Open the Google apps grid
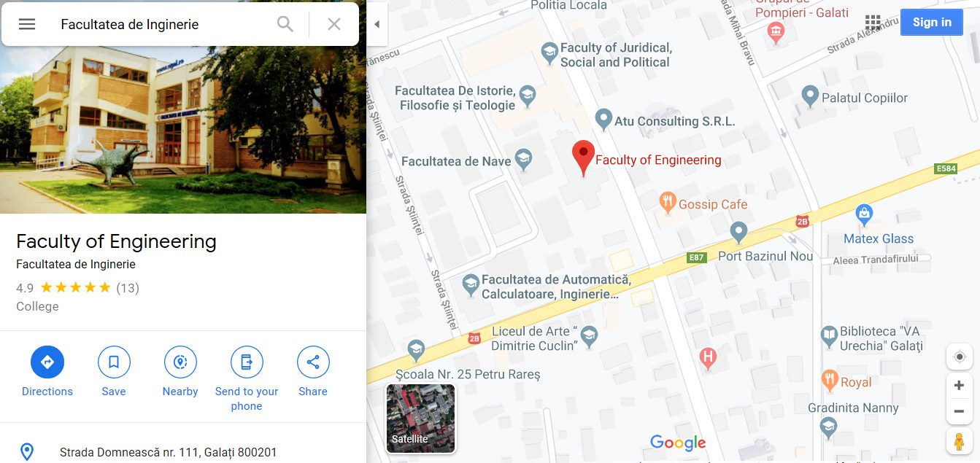The width and height of the screenshot is (980, 463). click(x=873, y=22)
